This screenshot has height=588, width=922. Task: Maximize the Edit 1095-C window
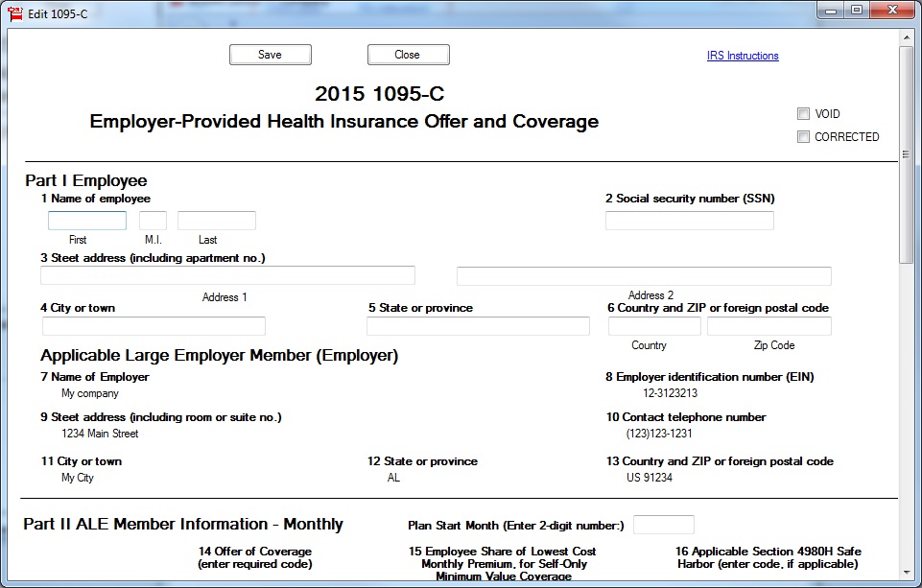point(857,10)
